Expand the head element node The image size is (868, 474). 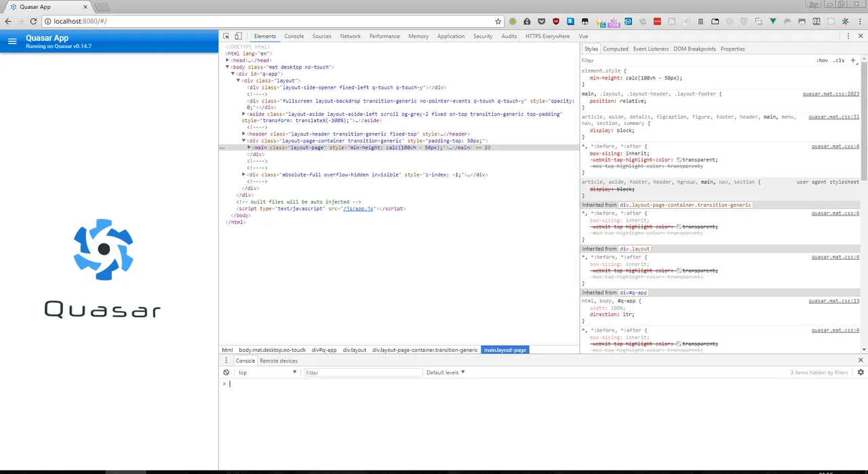pos(228,60)
